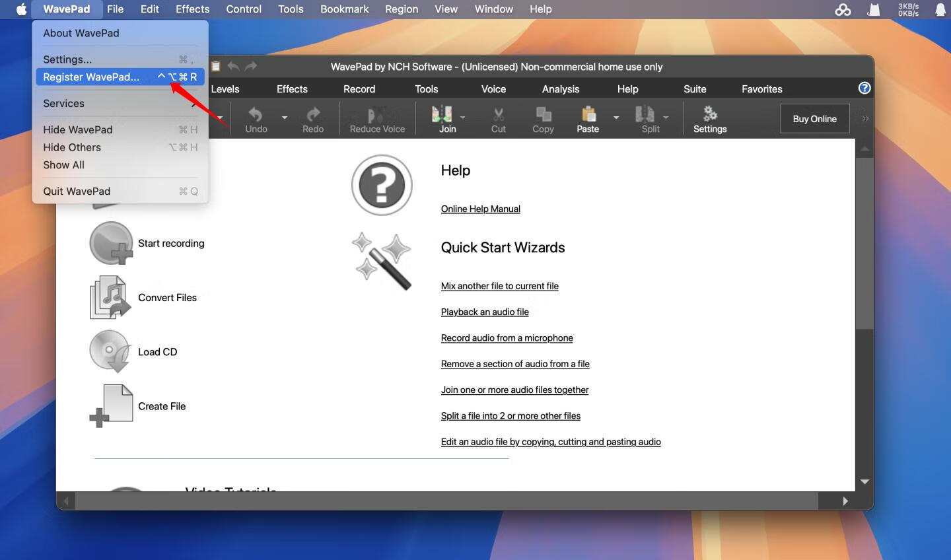
Task: Choose Register WavePad menu item
Action: 120,77
